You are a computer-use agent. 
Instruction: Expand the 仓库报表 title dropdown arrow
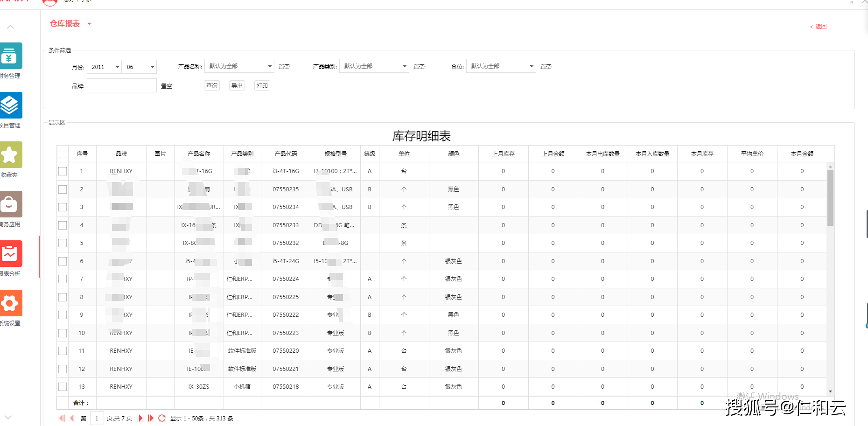(89, 24)
